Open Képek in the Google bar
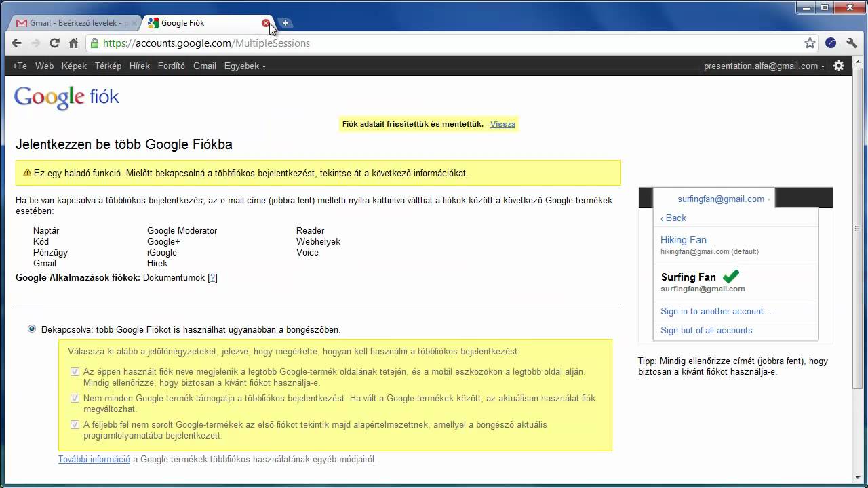868x488 pixels. [74, 66]
